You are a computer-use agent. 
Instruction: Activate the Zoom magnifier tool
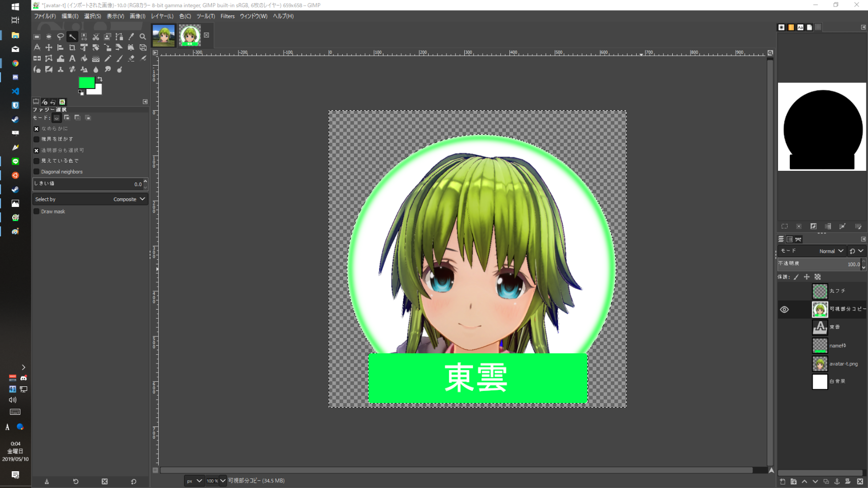(x=143, y=37)
